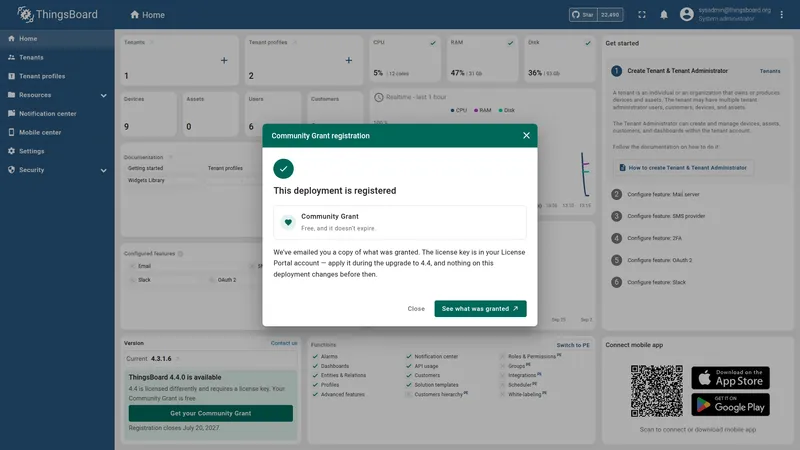This screenshot has width=800, height=450.
Task: Open Home in the sidebar
Action: [x=57, y=39]
